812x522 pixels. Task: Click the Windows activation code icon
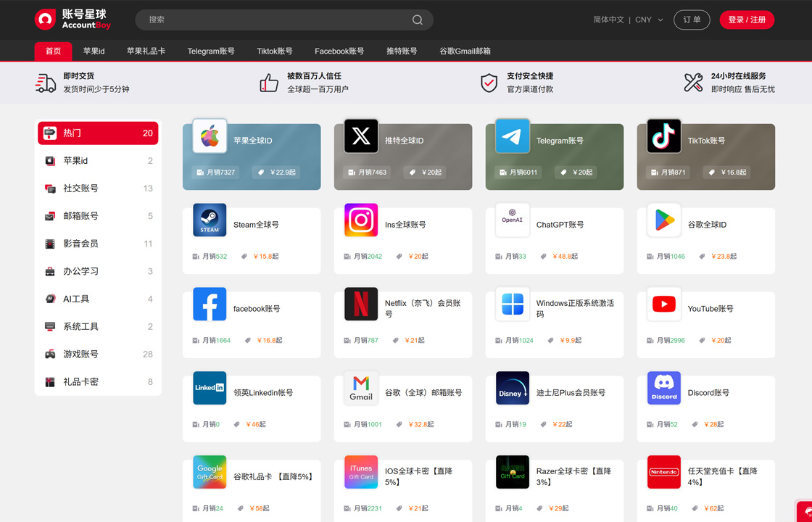point(512,304)
